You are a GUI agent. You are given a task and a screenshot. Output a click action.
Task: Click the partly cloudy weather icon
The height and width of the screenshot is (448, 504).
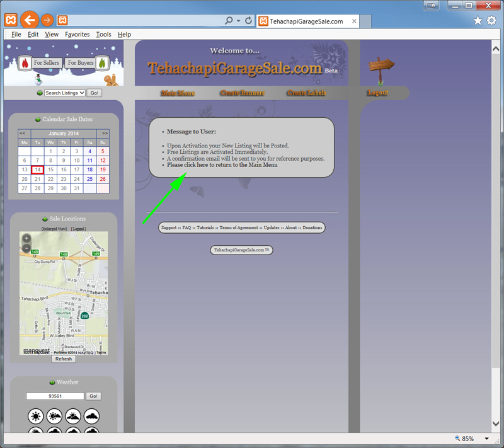(x=73, y=416)
